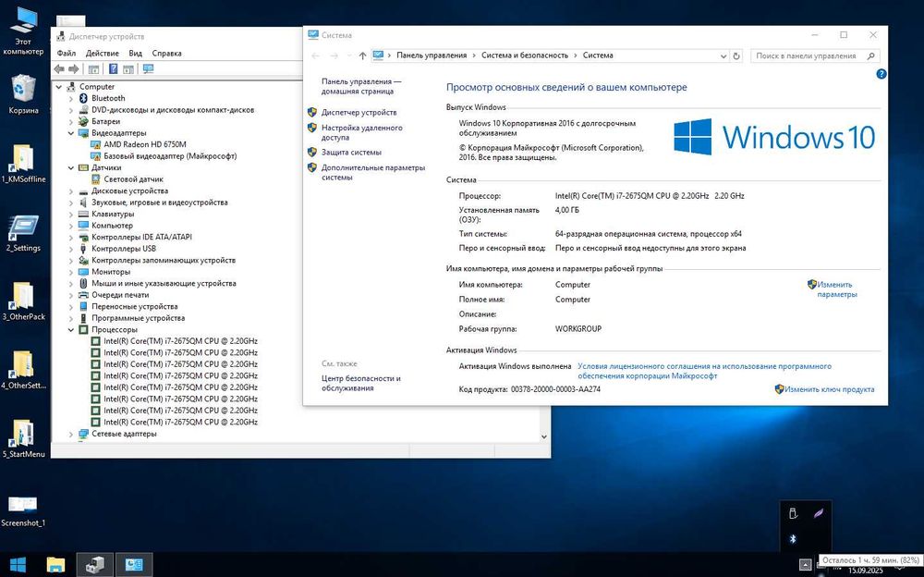Open the Действие menu

pyautogui.click(x=102, y=53)
